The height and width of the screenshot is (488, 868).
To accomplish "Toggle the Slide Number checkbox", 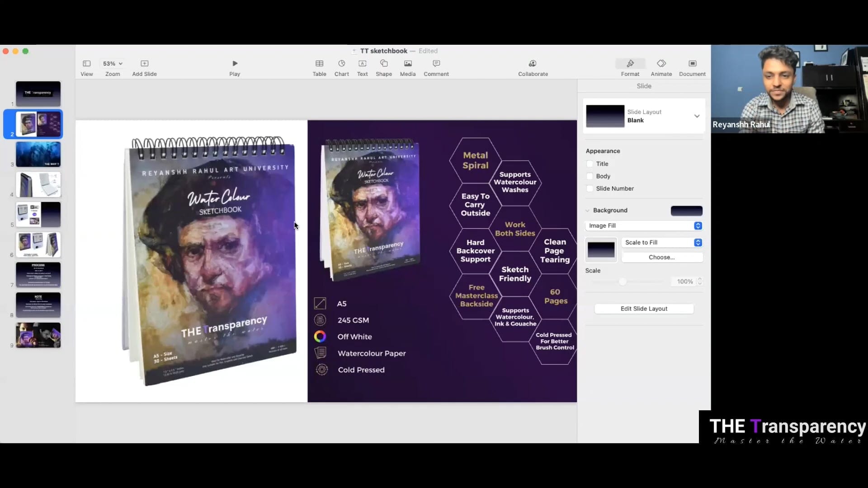I will tap(590, 188).
